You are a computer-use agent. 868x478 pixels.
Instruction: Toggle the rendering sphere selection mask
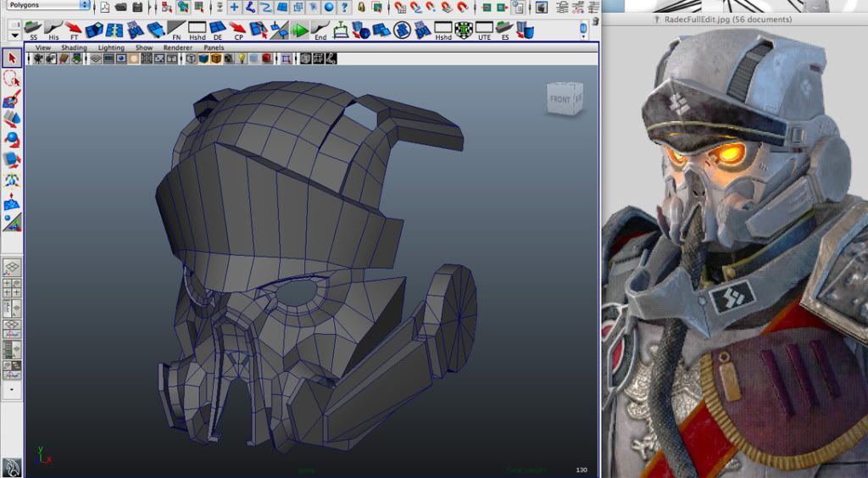tap(329, 7)
